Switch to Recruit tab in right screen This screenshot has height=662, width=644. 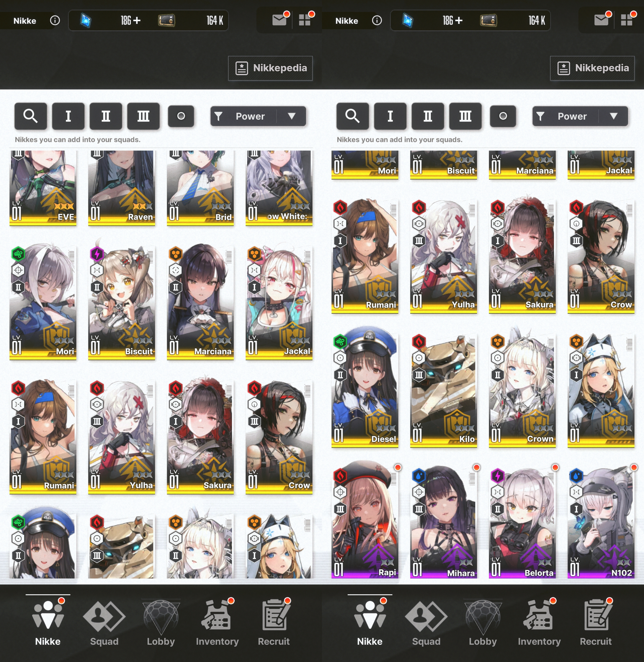click(x=596, y=622)
